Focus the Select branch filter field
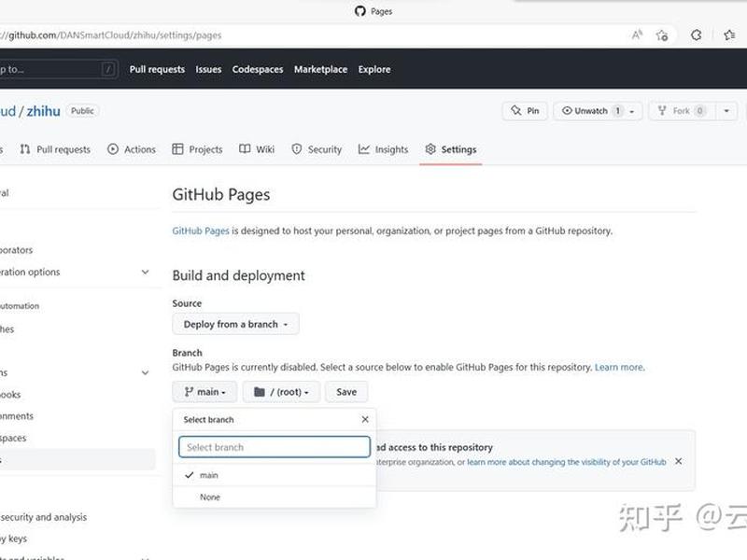The height and width of the screenshot is (560, 747). [x=275, y=447]
